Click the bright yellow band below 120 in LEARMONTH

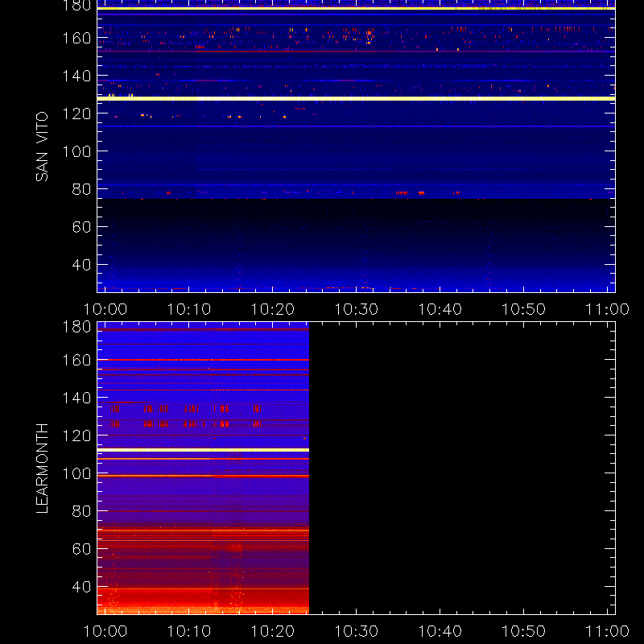coord(203,450)
